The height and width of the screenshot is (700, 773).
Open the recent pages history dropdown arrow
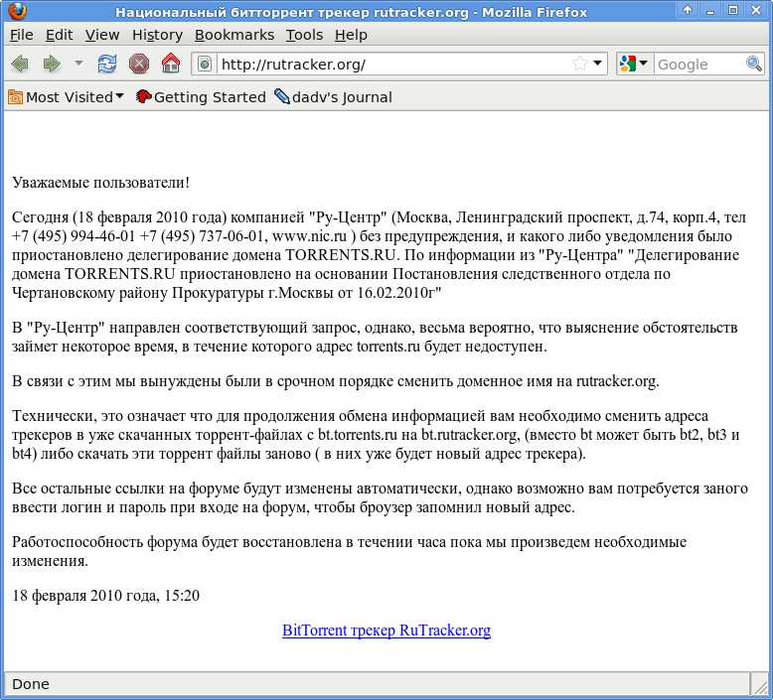[78, 64]
